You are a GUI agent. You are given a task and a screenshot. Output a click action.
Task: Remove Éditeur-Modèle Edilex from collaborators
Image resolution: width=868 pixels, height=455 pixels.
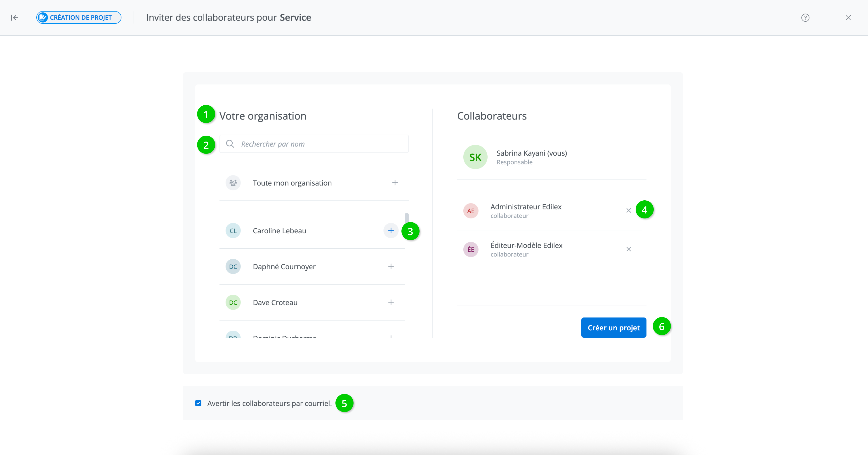[x=628, y=249]
